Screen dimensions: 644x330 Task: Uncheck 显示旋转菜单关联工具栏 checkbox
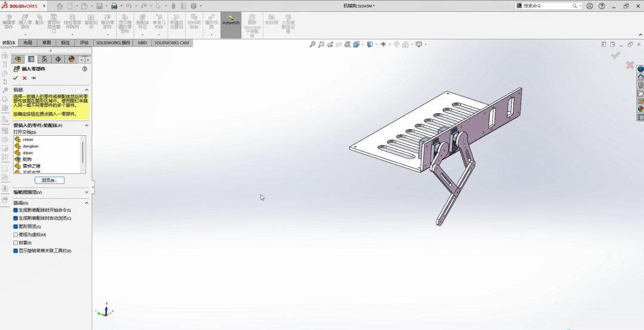pyautogui.click(x=16, y=251)
